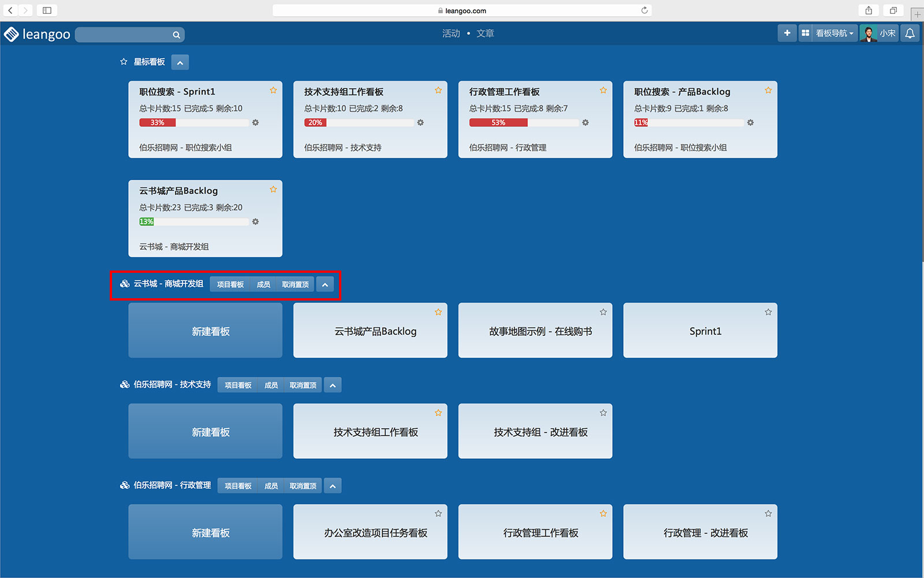924x578 pixels.
Task: Click gear icon on 云书城产品Backlog starred card
Action: pyautogui.click(x=255, y=222)
